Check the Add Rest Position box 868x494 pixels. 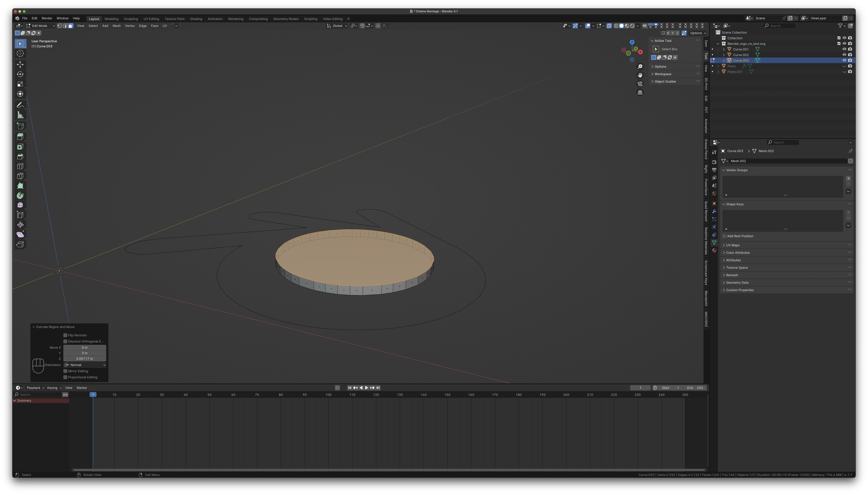(x=724, y=236)
